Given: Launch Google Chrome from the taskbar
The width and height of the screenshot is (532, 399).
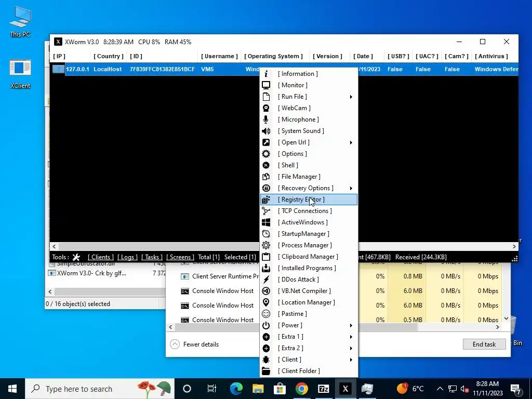Looking at the screenshot, I should [x=302, y=389].
